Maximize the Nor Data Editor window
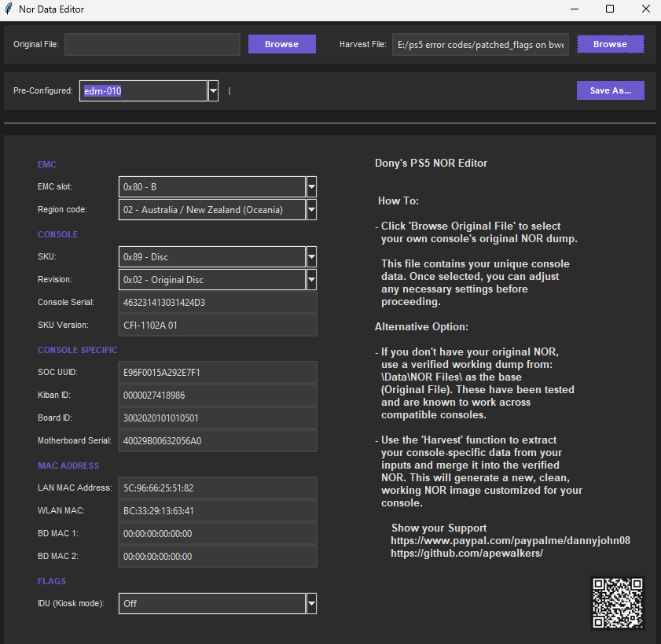 click(610, 9)
